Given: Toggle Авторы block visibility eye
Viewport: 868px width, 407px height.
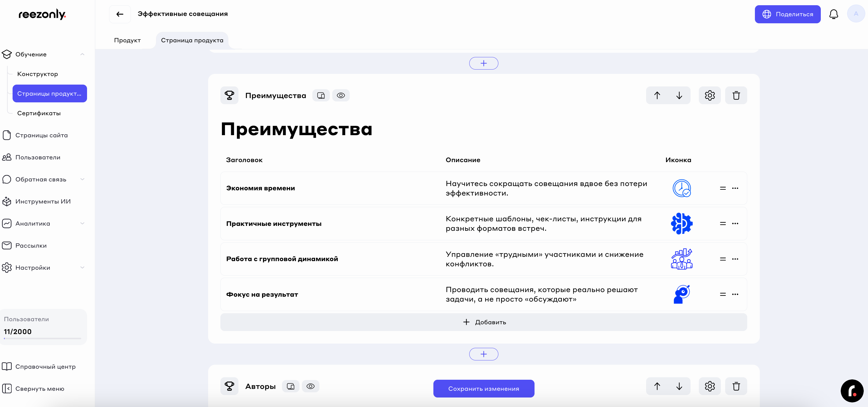Looking at the screenshot, I should tap(310, 386).
